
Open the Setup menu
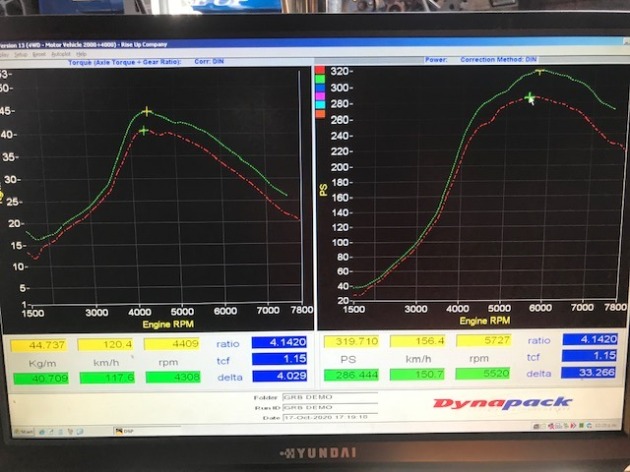click(21, 54)
